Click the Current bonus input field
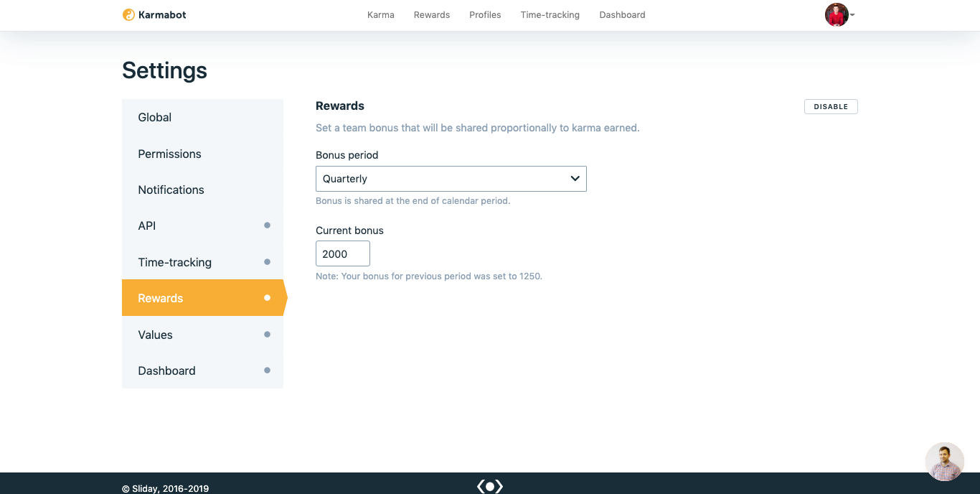980x494 pixels. click(x=343, y=253)
